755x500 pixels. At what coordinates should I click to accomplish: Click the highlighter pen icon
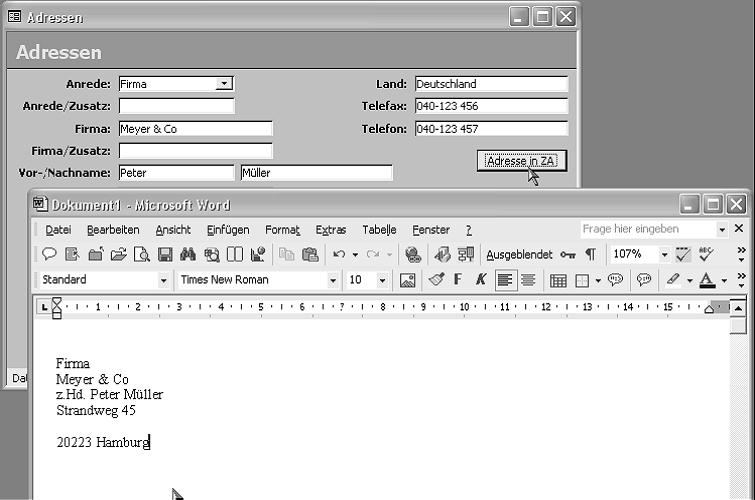pyautogui.click(x=673, y=280)
